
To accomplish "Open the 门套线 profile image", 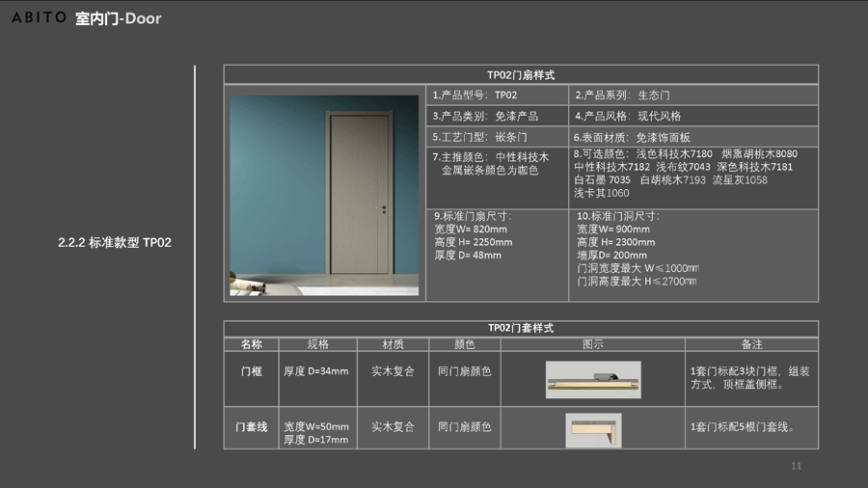I will [593, 430].
